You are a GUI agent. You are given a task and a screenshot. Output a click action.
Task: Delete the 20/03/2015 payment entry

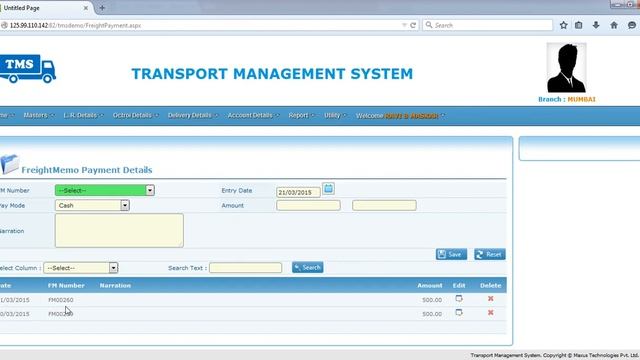pyautogui.click(x=491, y=313)
